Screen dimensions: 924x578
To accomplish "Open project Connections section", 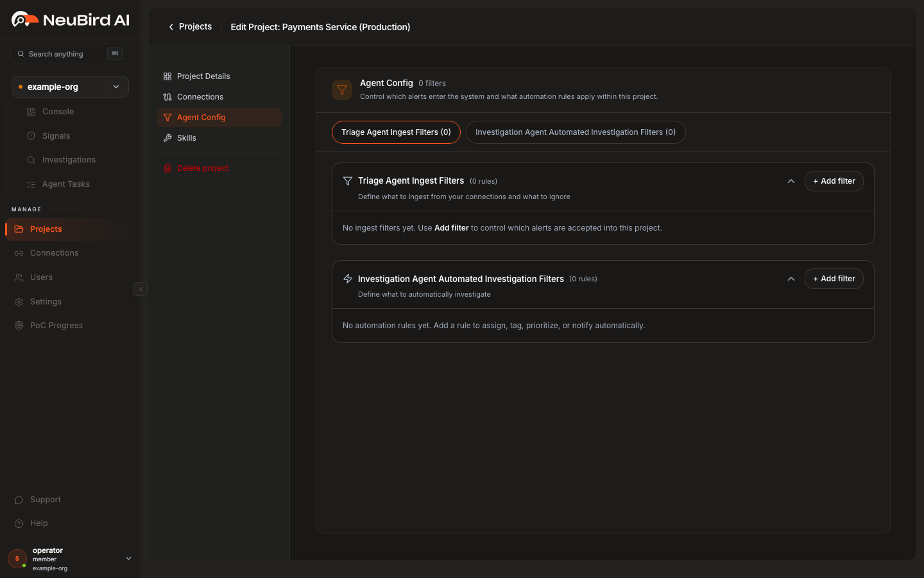I will tap(219, 97).
